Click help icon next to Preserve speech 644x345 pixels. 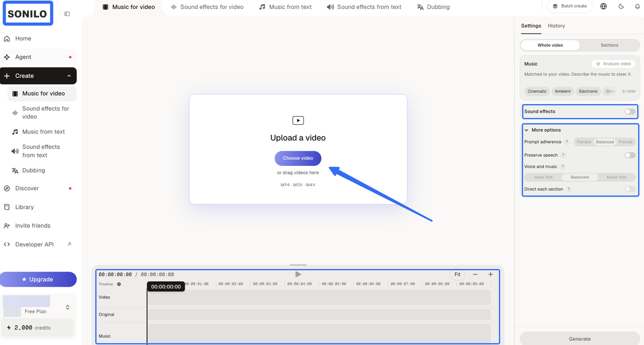click(563, 155)
